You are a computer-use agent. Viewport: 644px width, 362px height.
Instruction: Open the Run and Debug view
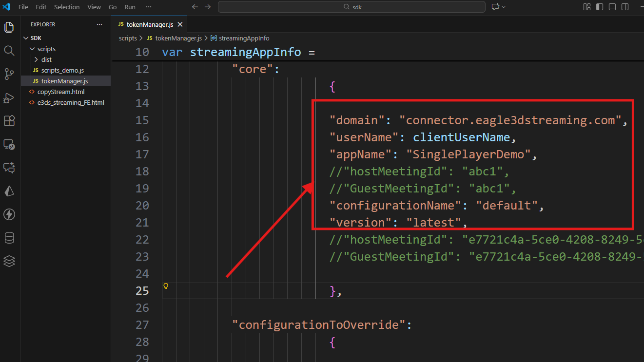(9, 98)
